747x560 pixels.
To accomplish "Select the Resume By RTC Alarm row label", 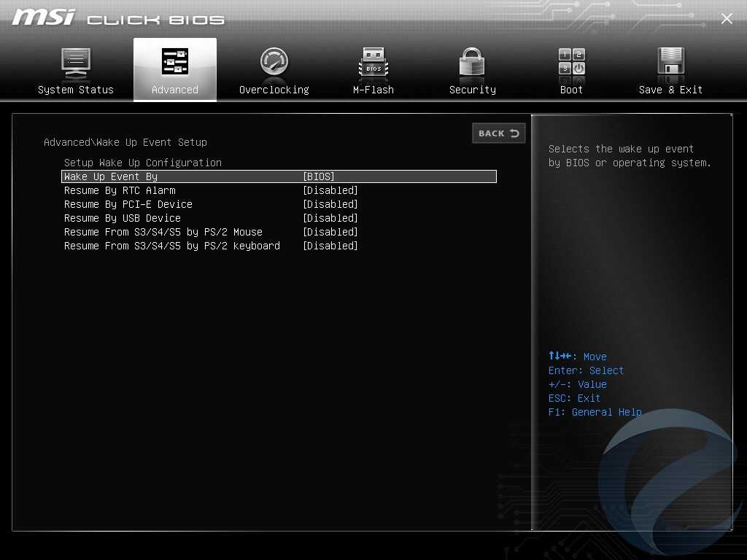I will (120, 190).
